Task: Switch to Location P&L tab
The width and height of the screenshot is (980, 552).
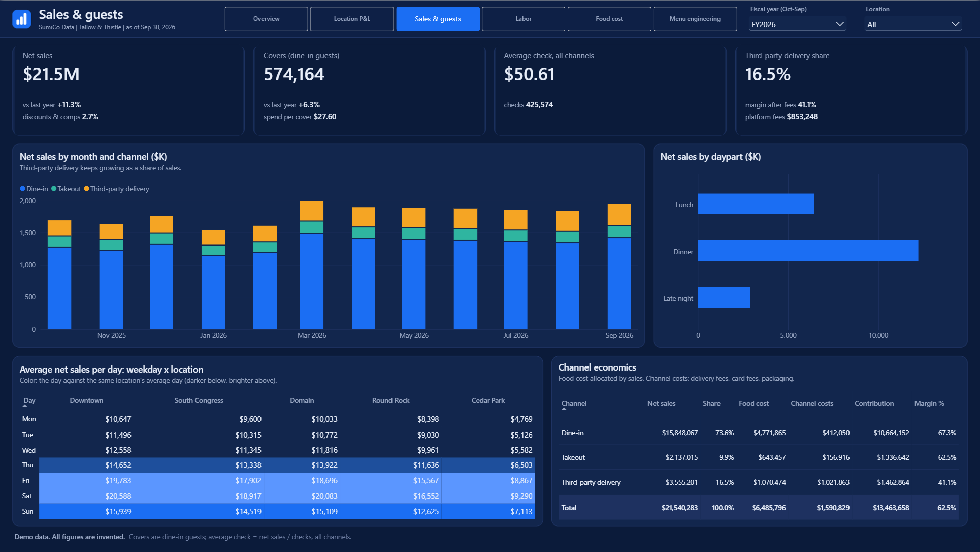Action: (x=352, y=19)
